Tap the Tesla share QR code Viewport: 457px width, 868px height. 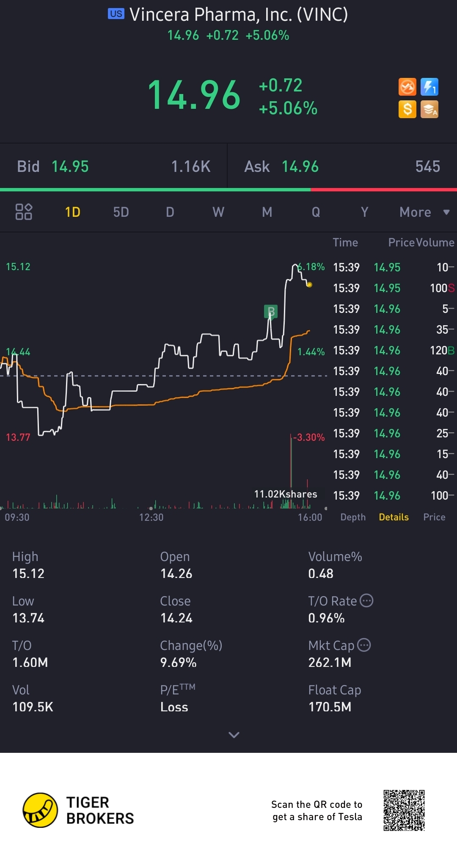point(404,810)
